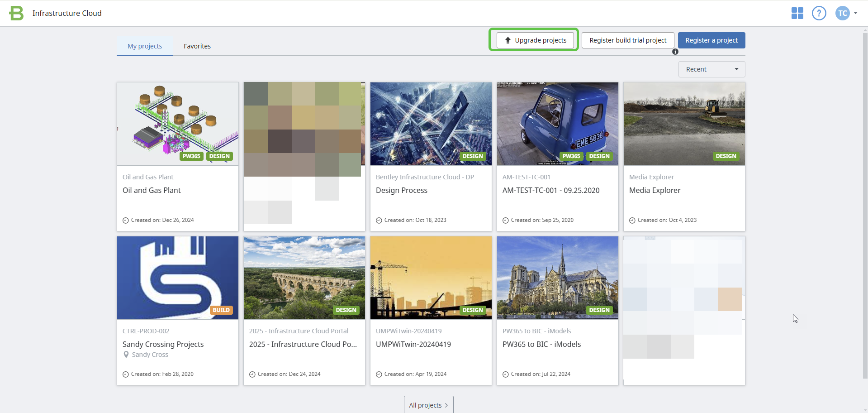Open the PW365 to BIC iModels thumbnail
Screen dimensions: 868x413
coord(558,278)
